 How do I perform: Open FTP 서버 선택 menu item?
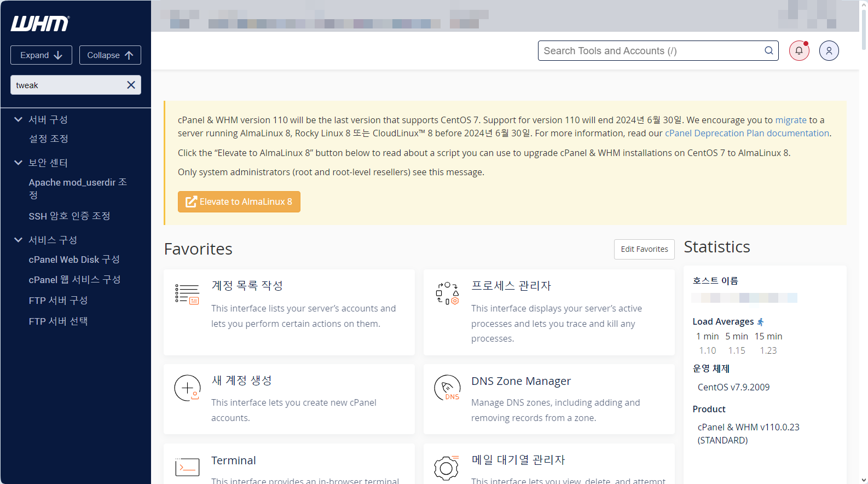click(x=58, y=321)
